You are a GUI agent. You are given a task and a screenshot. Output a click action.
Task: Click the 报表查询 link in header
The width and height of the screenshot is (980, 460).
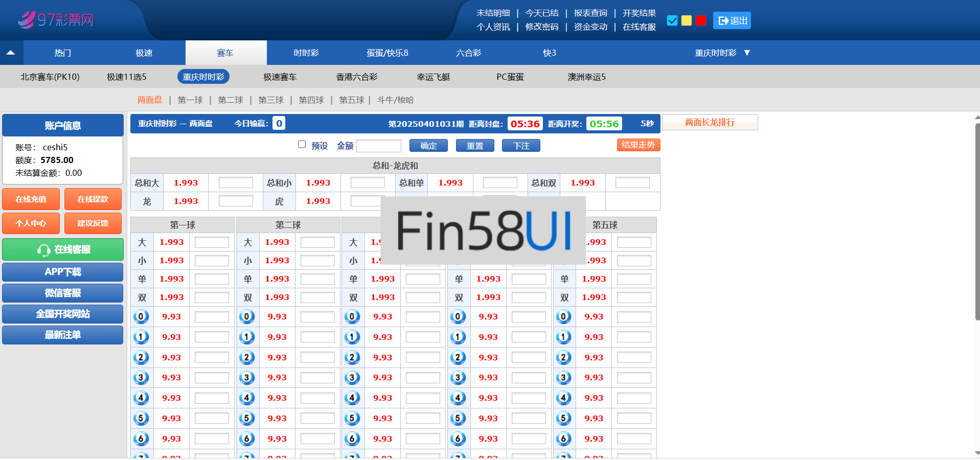(x=590, y=13)
